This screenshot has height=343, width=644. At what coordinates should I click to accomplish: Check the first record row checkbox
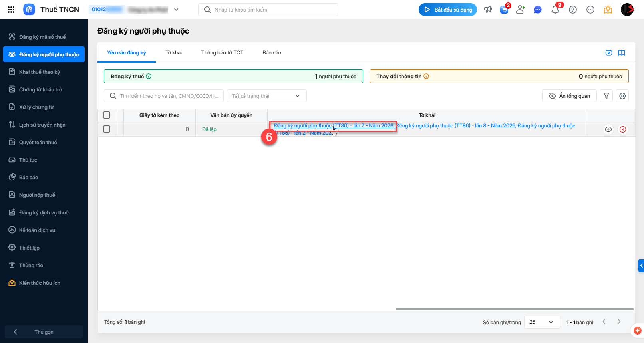click(107, 129)
